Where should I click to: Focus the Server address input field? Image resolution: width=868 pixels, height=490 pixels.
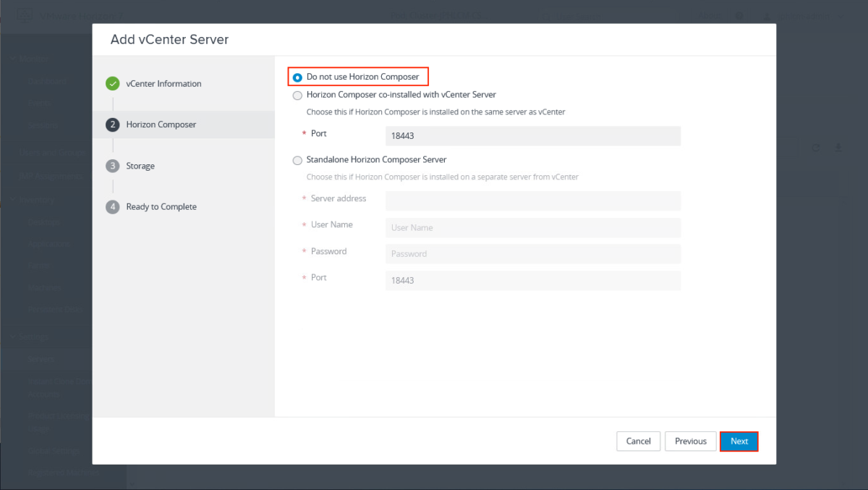pyautogui.click(x=533, y=200)
